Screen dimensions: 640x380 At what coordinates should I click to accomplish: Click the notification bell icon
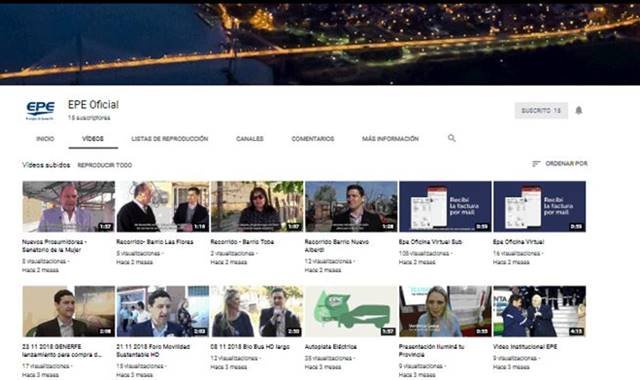tap(578, 110)
